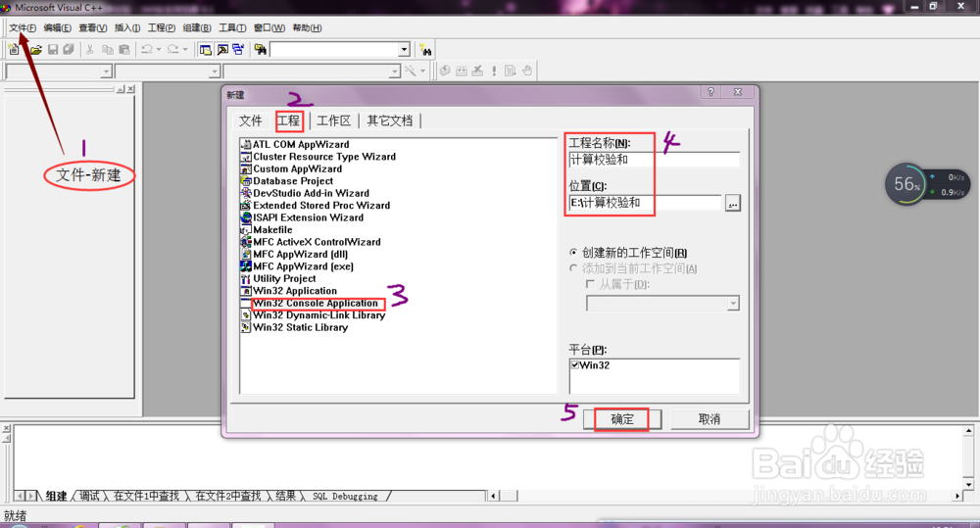The image size is (980, 528).
Task: Click the Save floppy disk icon
Action: tap(53, 49)
